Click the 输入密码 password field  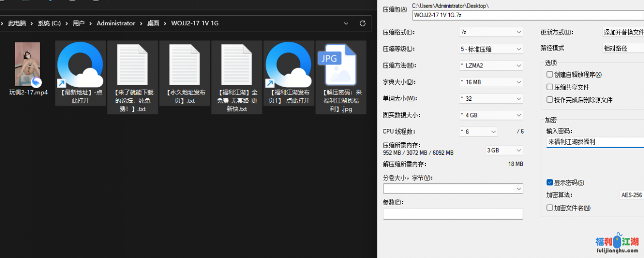click(594, 142)
